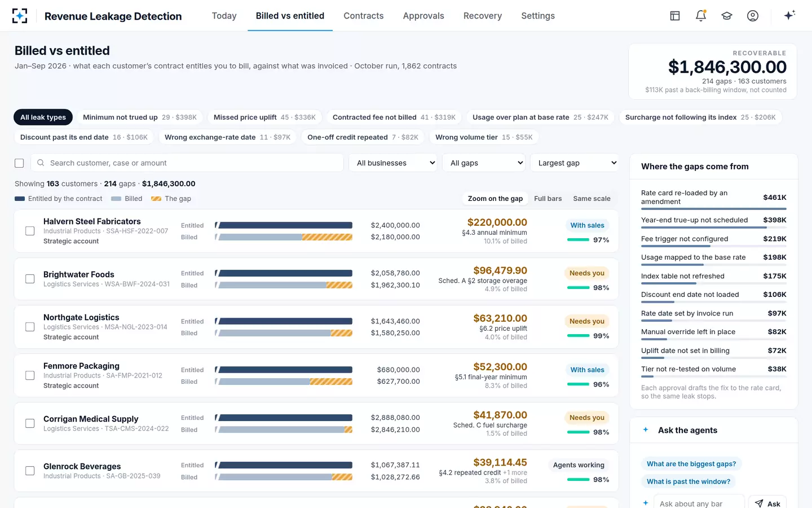Click the Revenue Leakage Detection logo icon
812x508 pixels.
tap(20, 16)
